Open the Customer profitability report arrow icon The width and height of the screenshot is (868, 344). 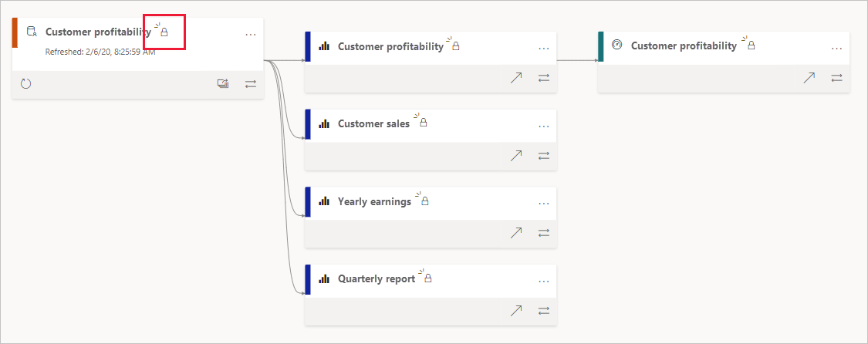(x=516, y=78)
